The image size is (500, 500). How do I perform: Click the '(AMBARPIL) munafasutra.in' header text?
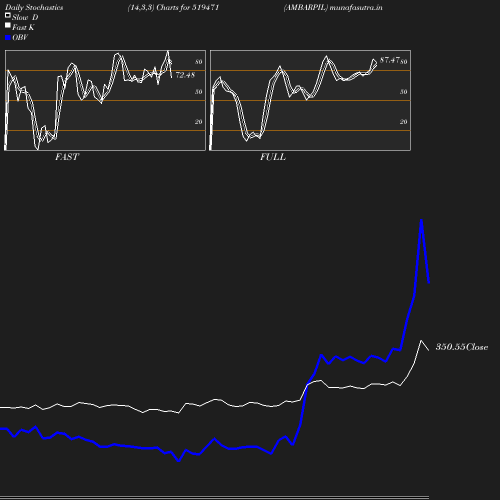333,8
